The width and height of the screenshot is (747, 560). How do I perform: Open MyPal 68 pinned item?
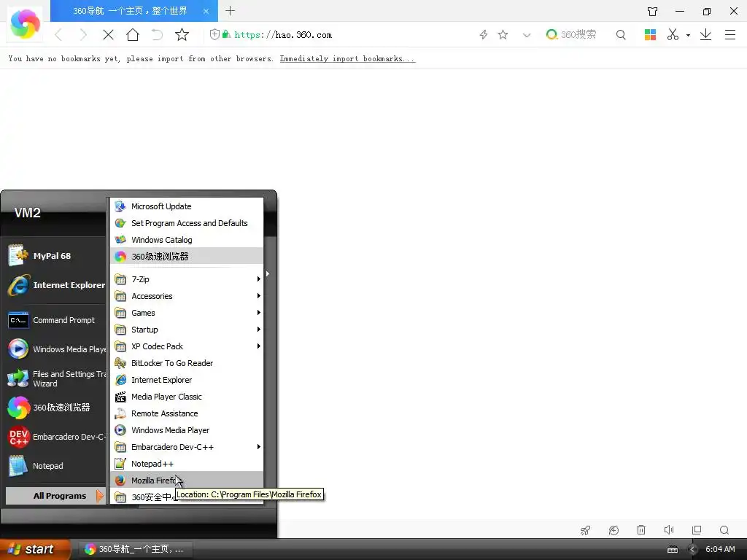55,256
